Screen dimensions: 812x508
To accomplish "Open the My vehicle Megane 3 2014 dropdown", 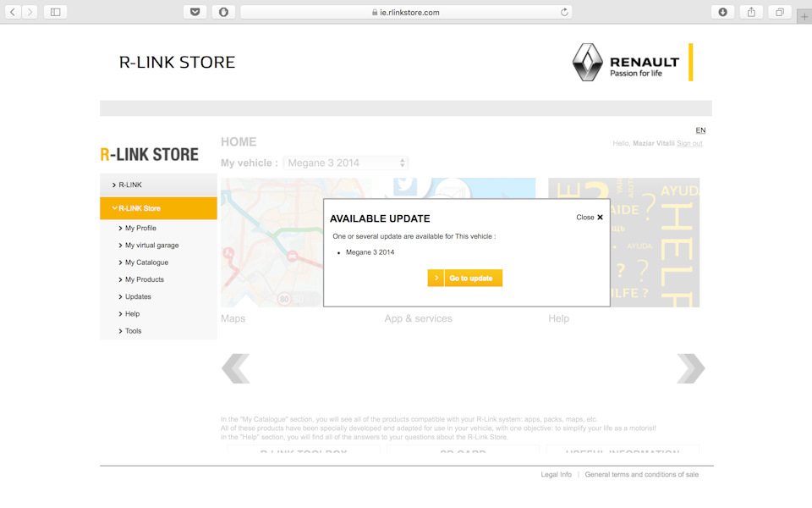I will pos(346,163).
